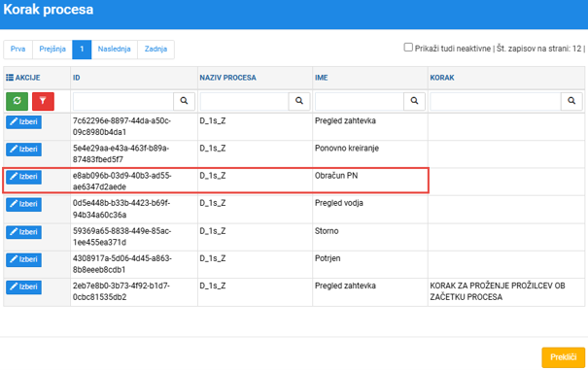Click Izberi for Obračun PN row
The image size is (588, 370).
click(x=23, y=177)
